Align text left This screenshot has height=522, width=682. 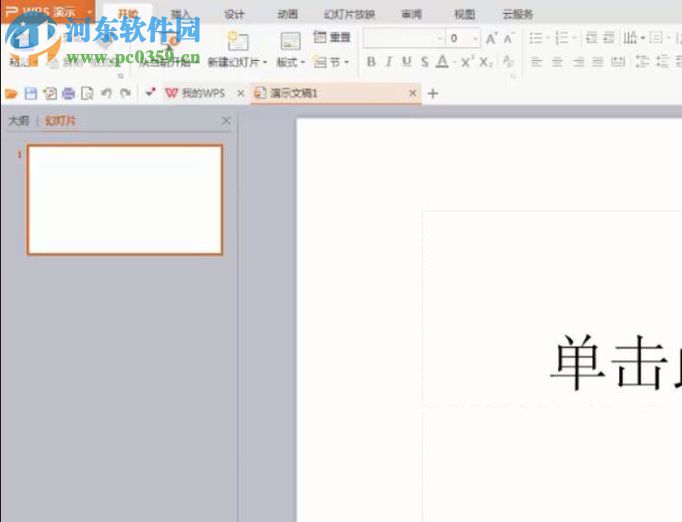tap(536, 62)
